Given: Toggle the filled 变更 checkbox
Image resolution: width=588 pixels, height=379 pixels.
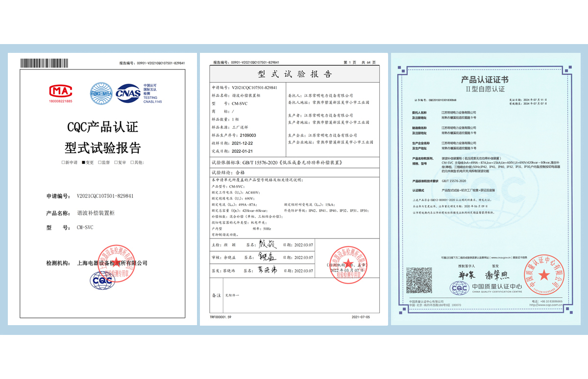Looking at the screenshot, I should (x=84, y=162).
